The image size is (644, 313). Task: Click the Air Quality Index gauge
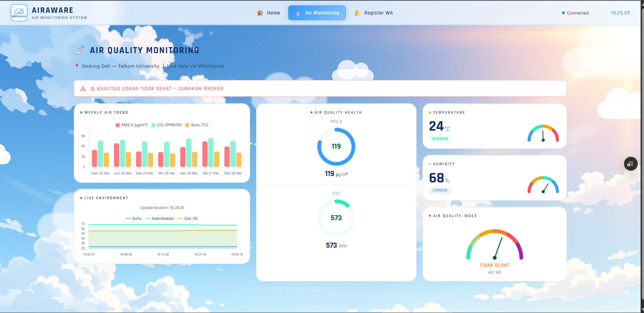(494, 245)
